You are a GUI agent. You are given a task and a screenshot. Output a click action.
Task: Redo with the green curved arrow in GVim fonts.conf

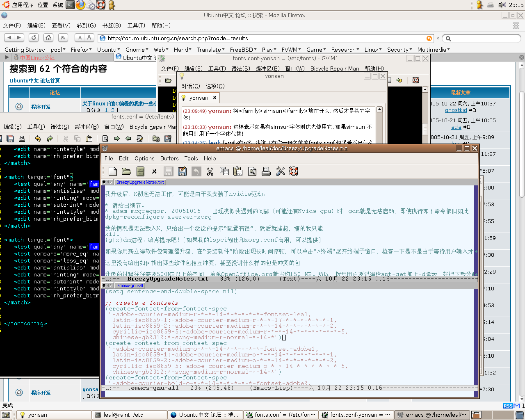pyautogui.click(x=50, y=139)
